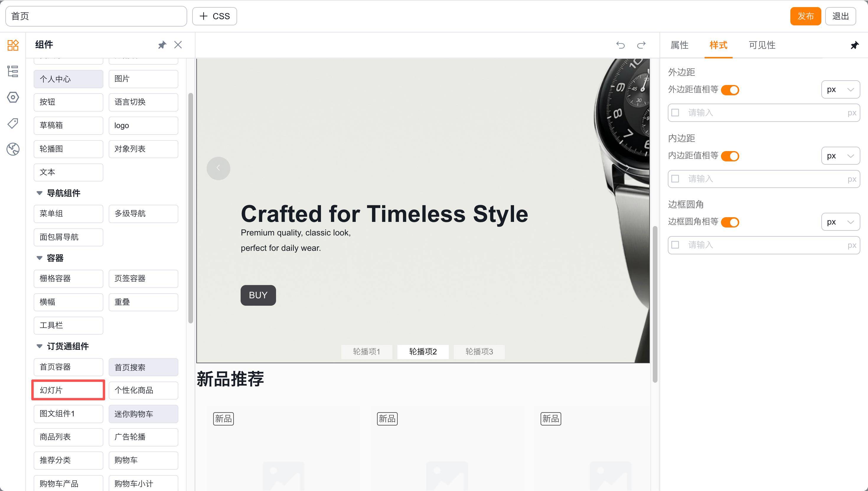Toggle 内边距值相等 switch

coord(730,156)
